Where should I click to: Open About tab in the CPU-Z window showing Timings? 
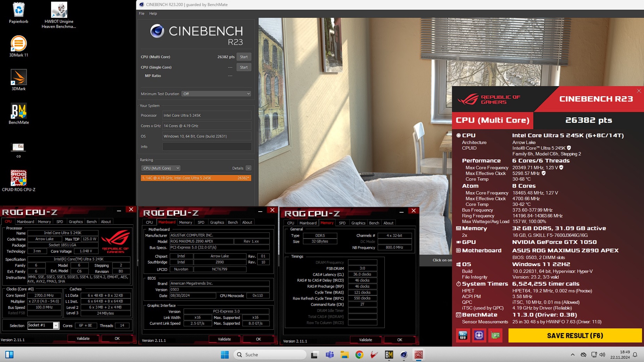[388, 223]
